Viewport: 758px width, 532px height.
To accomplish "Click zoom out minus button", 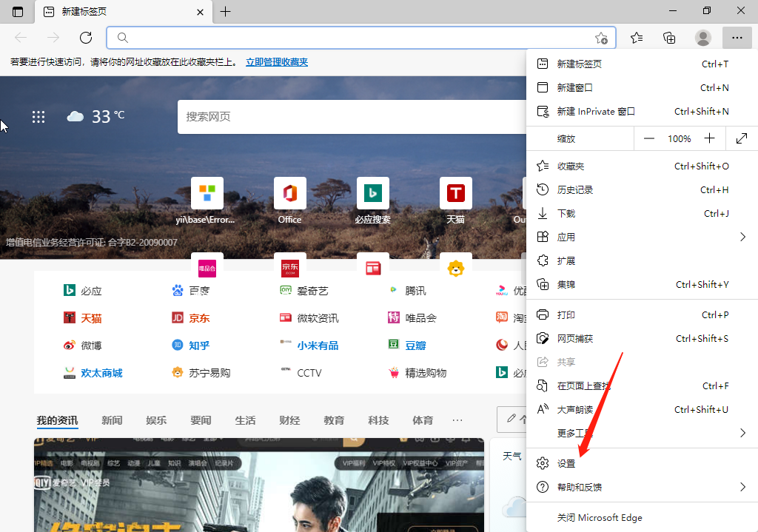I will point(649,138).
